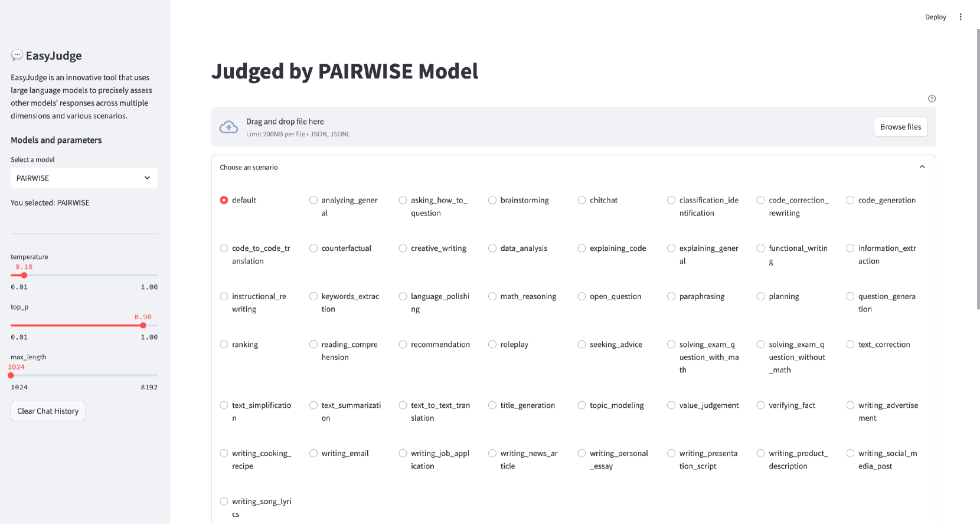Click the help question mark icon
This screenshot has height=524, width=980.
click(932, 99)
